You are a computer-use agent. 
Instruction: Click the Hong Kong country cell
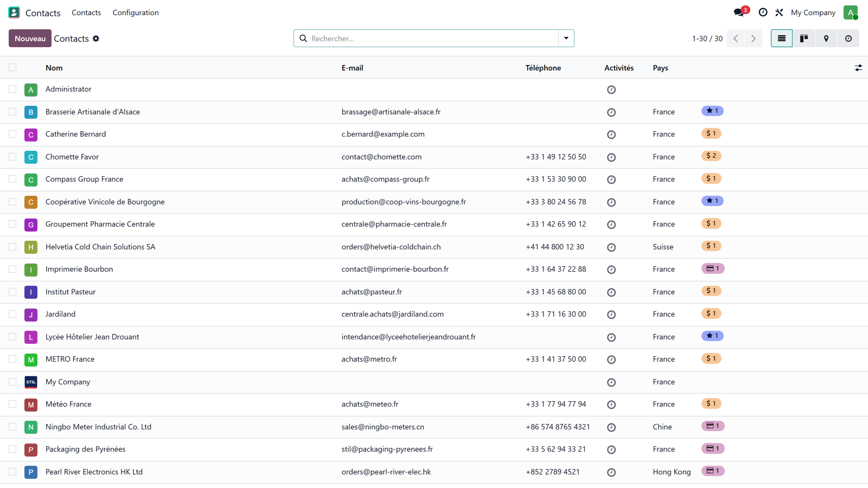pos(672,472)
